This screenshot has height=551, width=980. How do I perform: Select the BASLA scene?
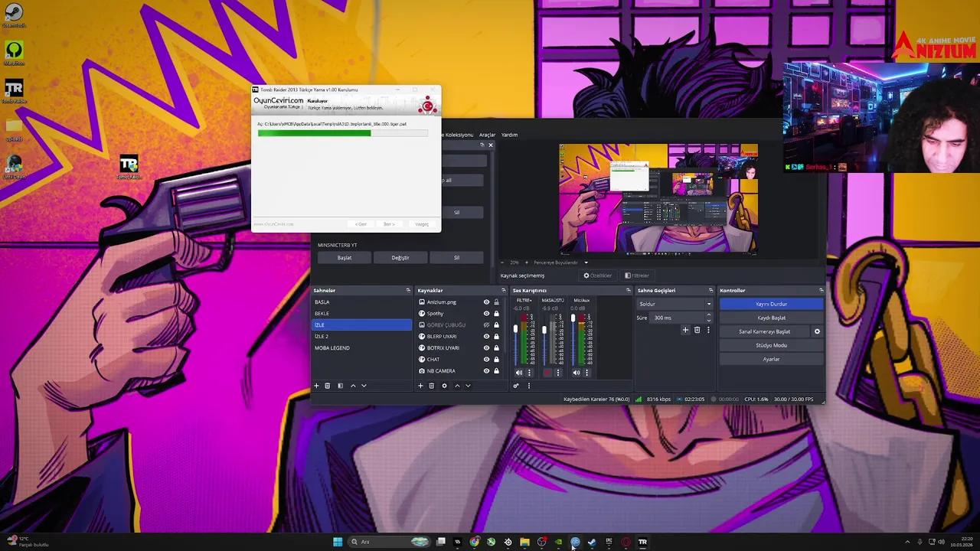click(x=362, y=302)
